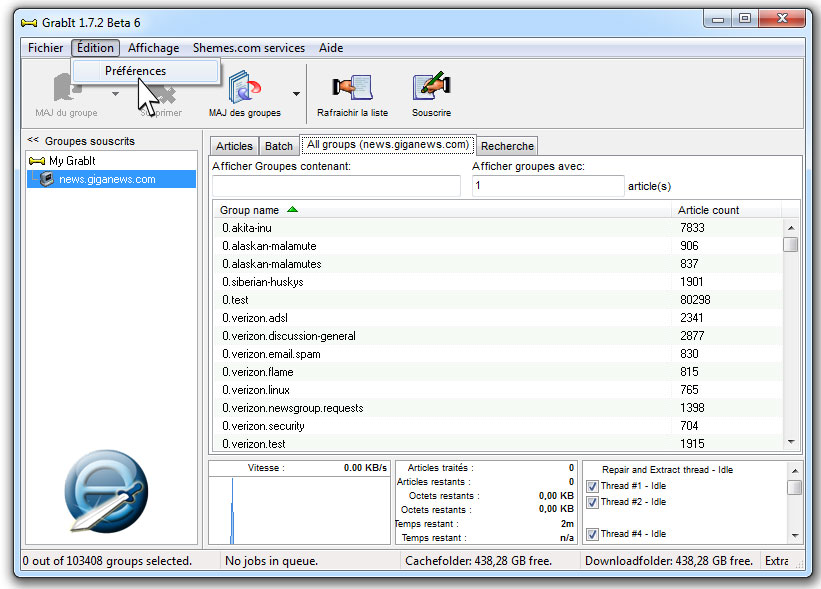Select the 0.verizon.test group row
The image size is (821, 589).
498,444
